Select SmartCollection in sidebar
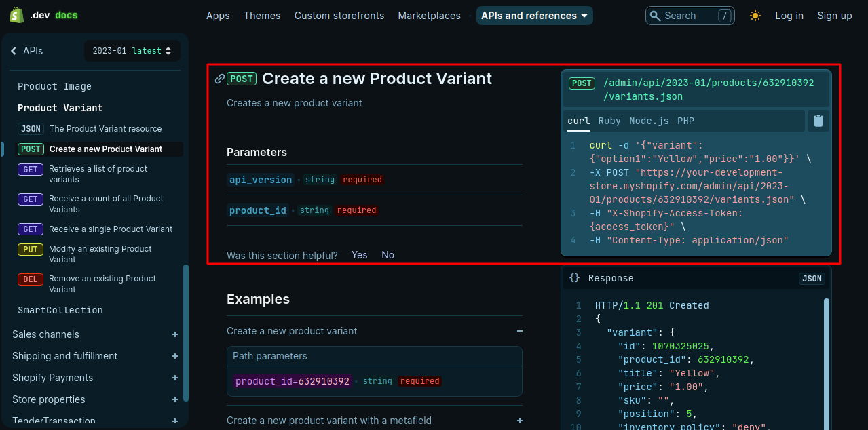The width and height of the screenshot is (868, 430). coord(60,310)
